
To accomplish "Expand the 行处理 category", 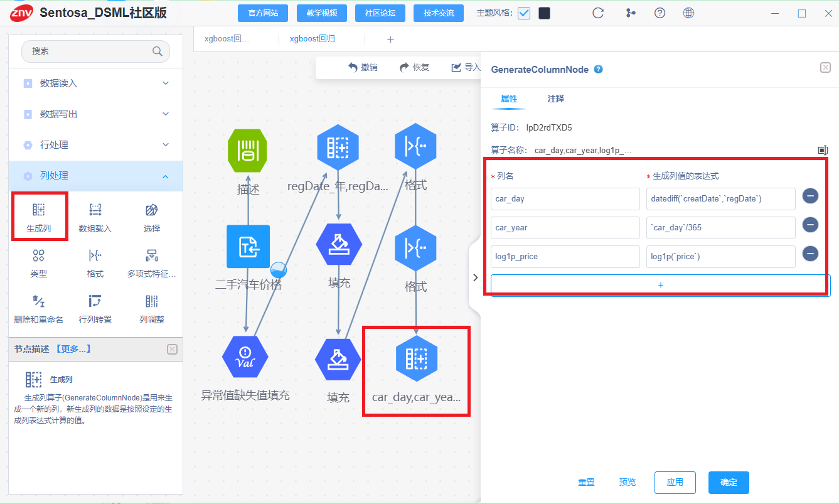I will click(x=95, y=144).
